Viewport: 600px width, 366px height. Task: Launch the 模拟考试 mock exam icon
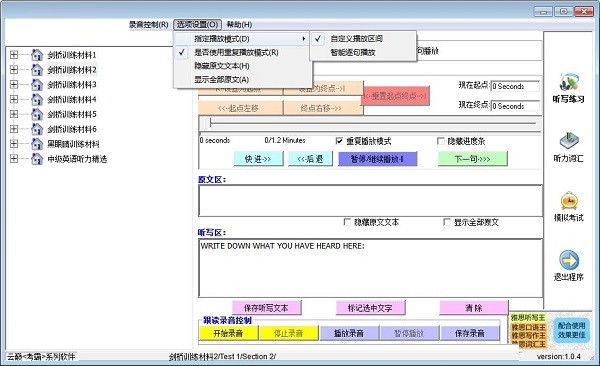click(x=569, y=200)
